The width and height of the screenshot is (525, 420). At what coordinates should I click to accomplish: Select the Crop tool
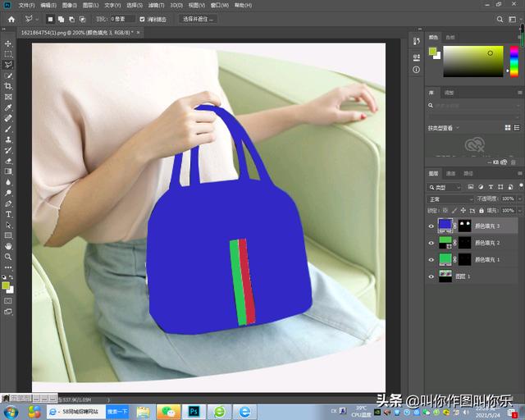[9, 86]
